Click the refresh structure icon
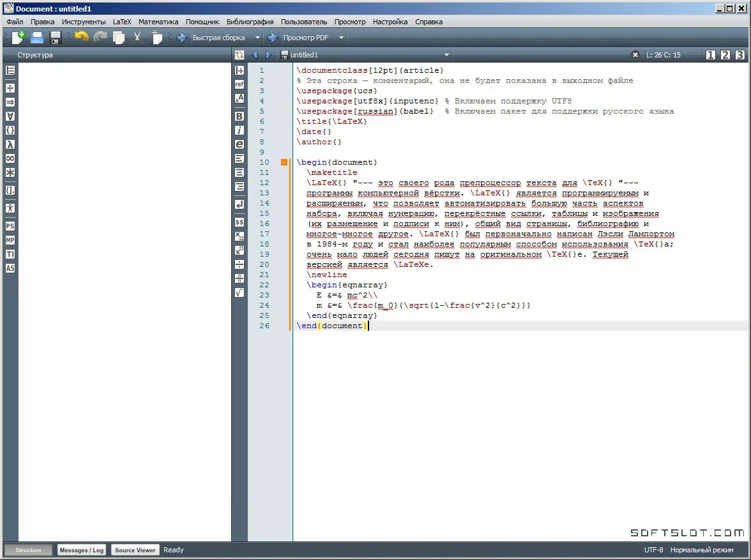 click(239, 55)
